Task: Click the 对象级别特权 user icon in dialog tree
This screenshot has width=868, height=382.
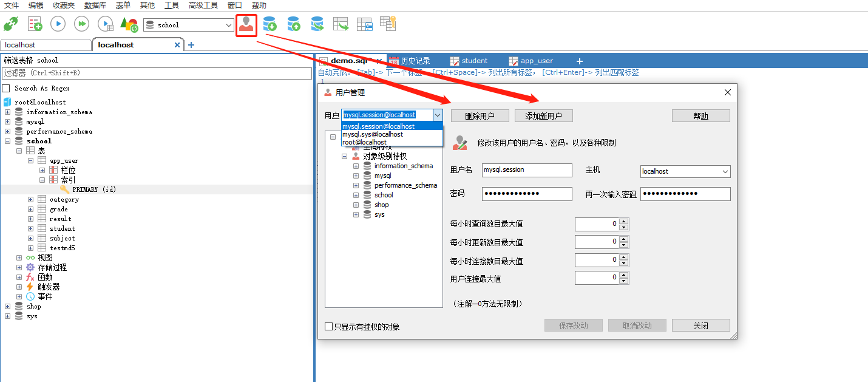Action: (x=356, y=156)
